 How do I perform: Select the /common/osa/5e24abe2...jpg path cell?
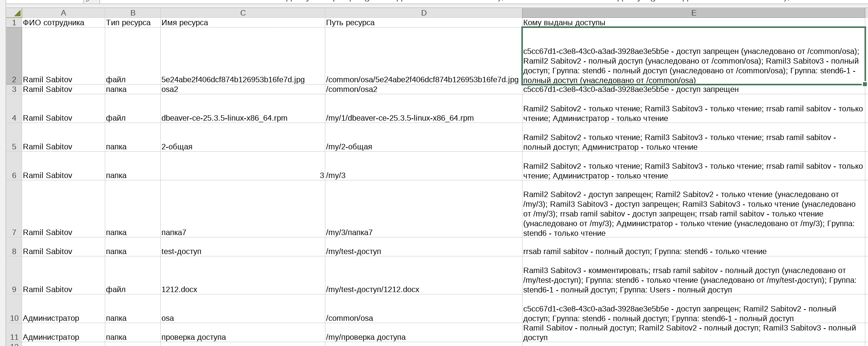pyautogui.click(x=424, y=56)
